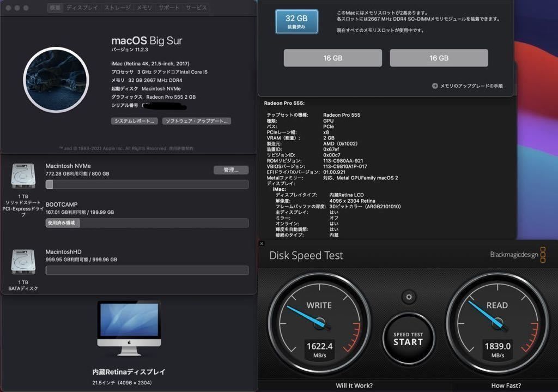The height and width of the screenshot is (392, 558).
Task: Click the Macintosh NVMe storage usage bar
Action: [147, 184]
